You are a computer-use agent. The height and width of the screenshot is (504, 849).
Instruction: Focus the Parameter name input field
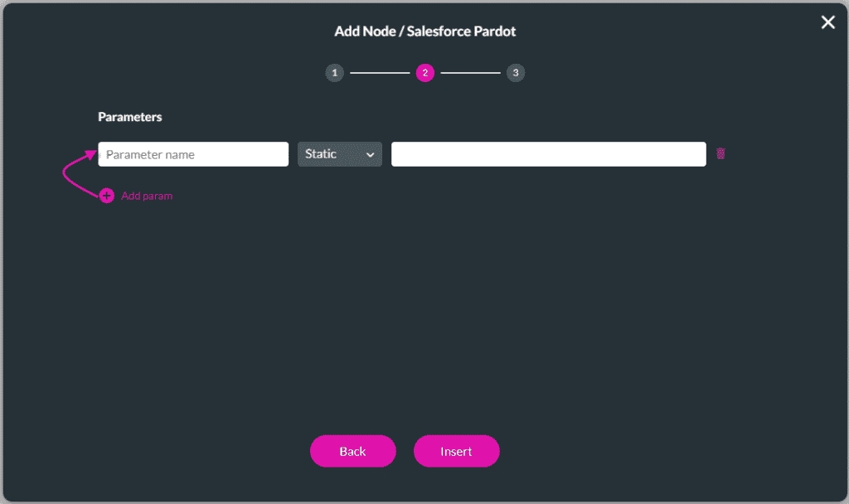coord(193,153)
